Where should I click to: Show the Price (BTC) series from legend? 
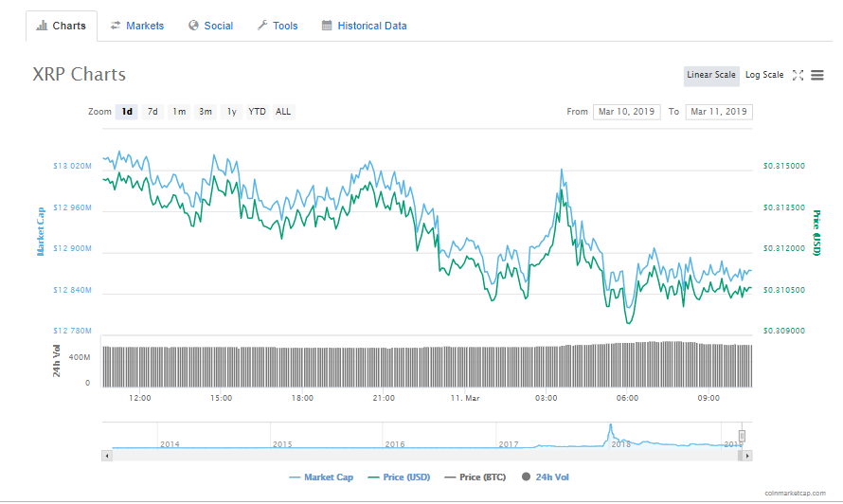pos(475,477)
